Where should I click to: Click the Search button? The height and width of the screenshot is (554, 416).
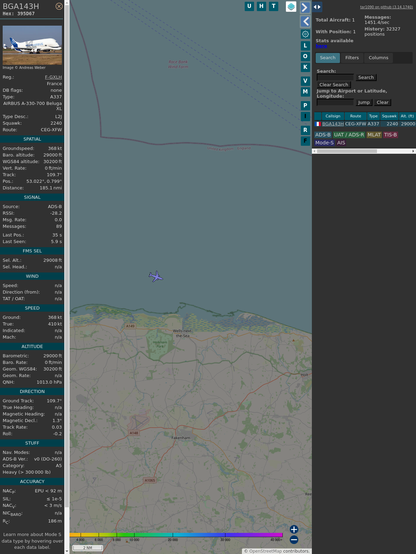(x=366, y=77)
